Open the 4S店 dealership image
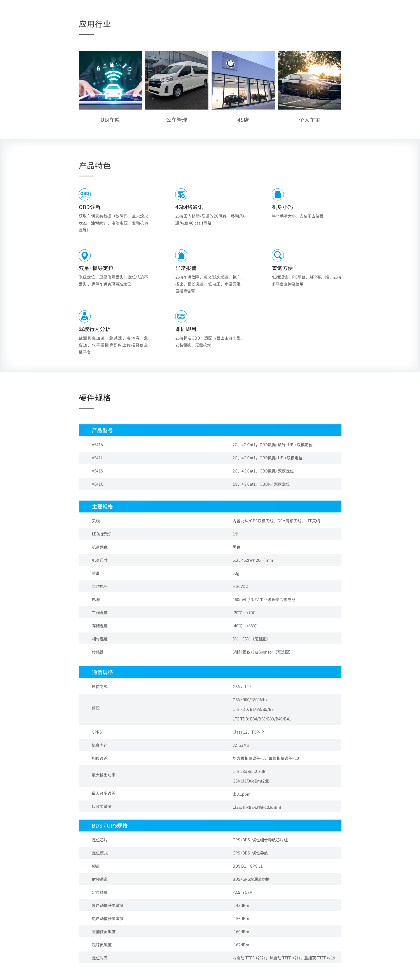Image resolution: width=420 pixels, height=980 pixels. [243, 80]
